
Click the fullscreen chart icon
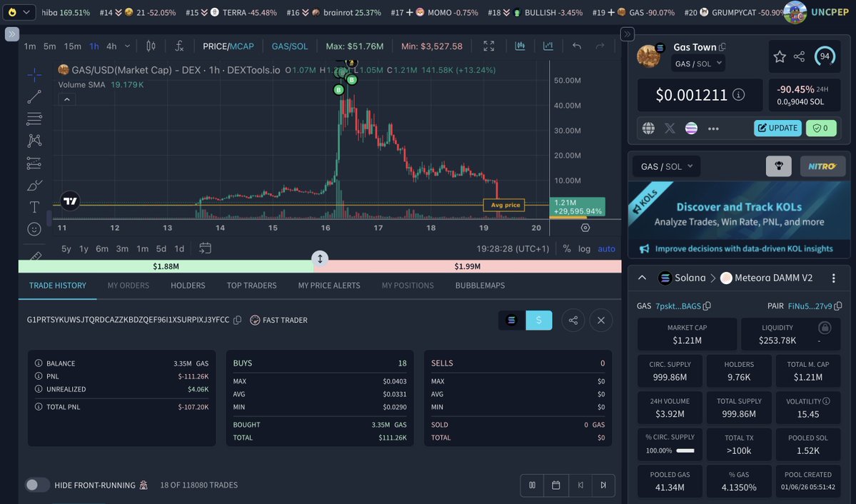[x=488, y=45]
